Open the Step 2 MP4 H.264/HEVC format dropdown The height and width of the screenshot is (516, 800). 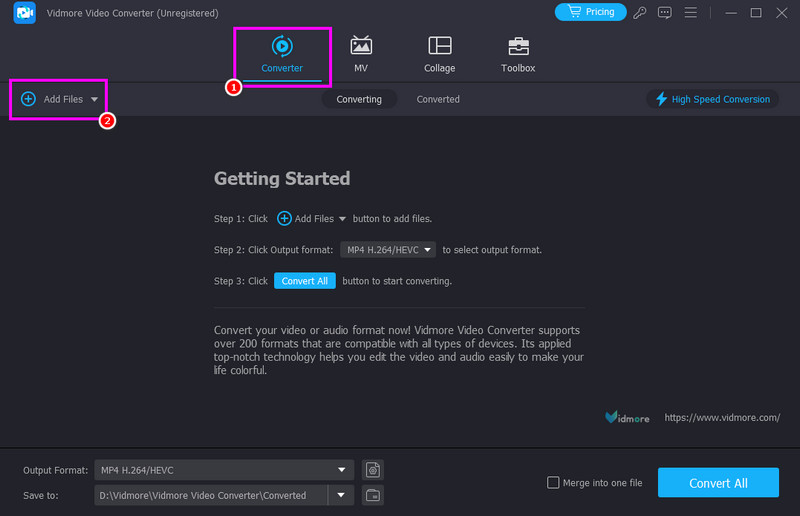388,250
